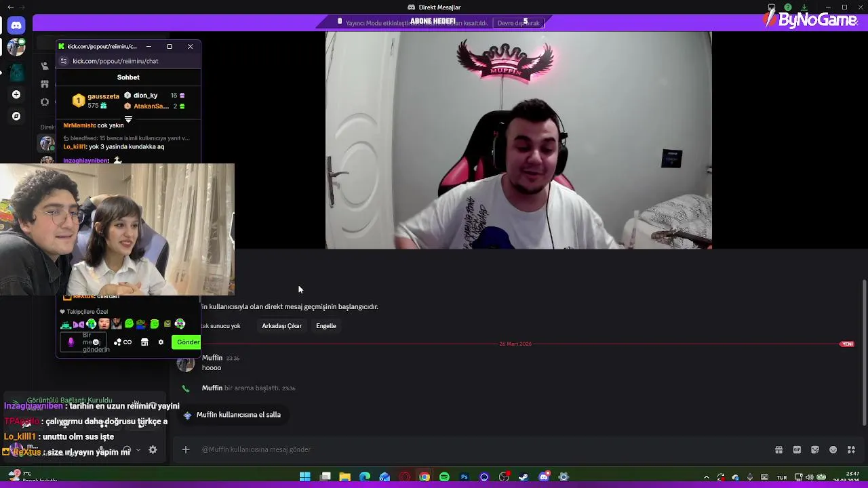Open the Discord emoji picker

click(833, 449)
